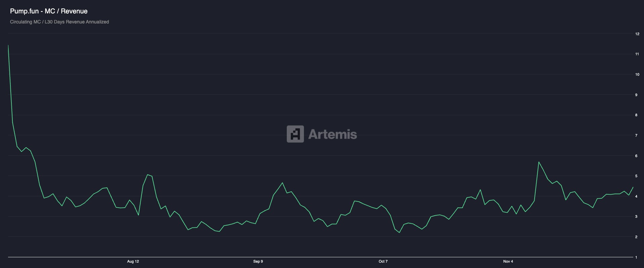The height and width of the screenshot is (268, 644).
Task: Click the y-axis label 11
Action: 637,54
